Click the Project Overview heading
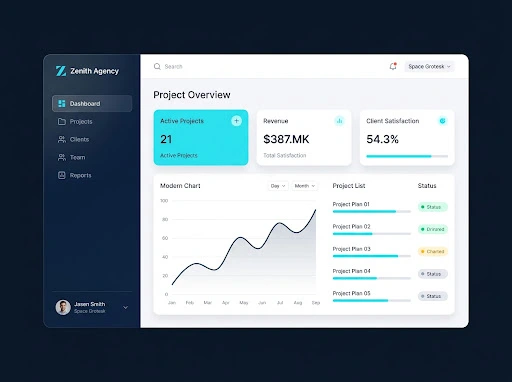This screenshot has height=382, width=512. (192, 95)
